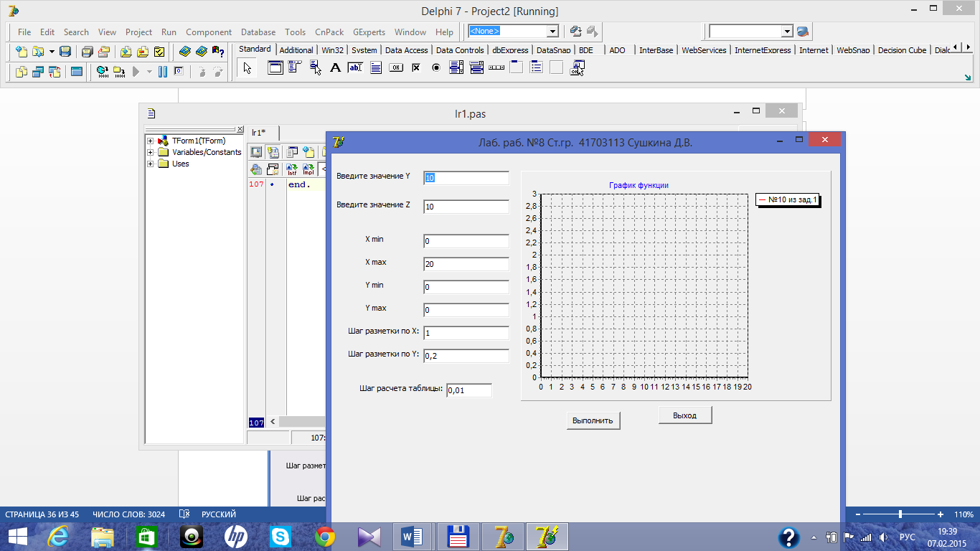Click the Выполнить button
The height and width of the screenshot is (551, 980).
click(x=593, y=420)
